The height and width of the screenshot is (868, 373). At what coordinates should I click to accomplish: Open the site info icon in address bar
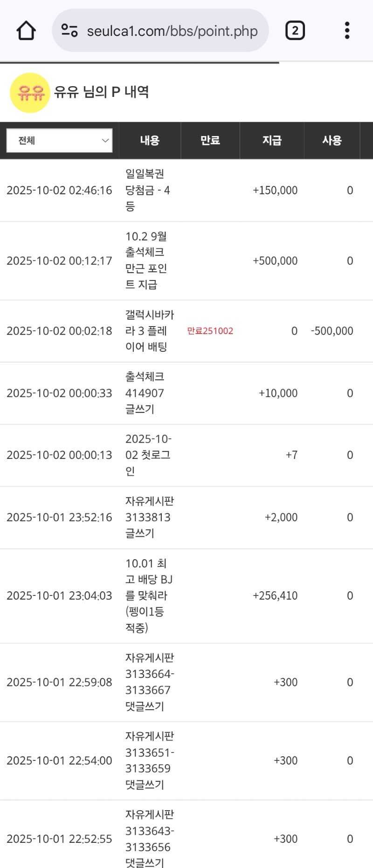point(69,31)
